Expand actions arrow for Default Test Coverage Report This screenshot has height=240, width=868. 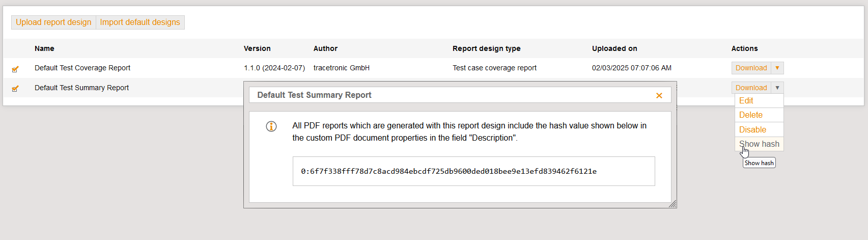point(777,68)
